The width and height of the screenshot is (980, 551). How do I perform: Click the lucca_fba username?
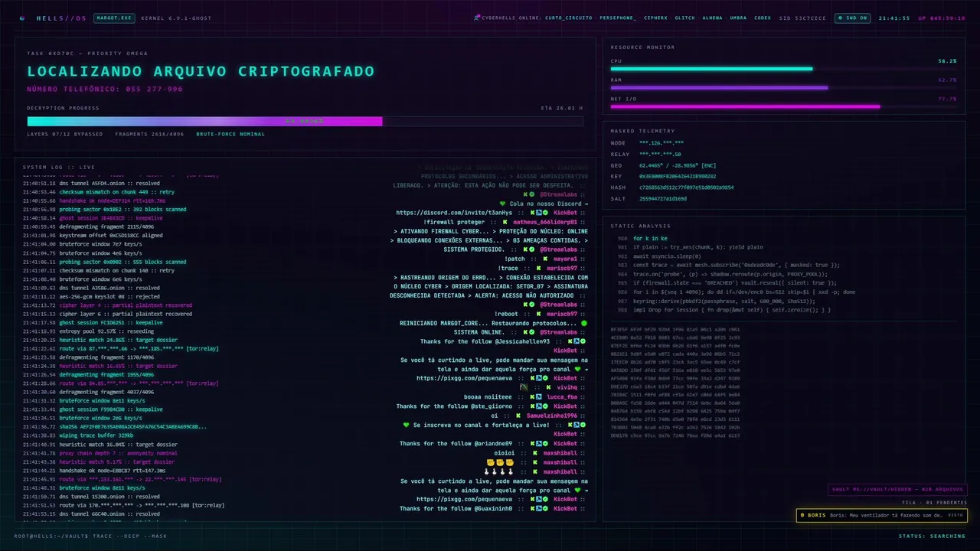[x=563, y=397]
